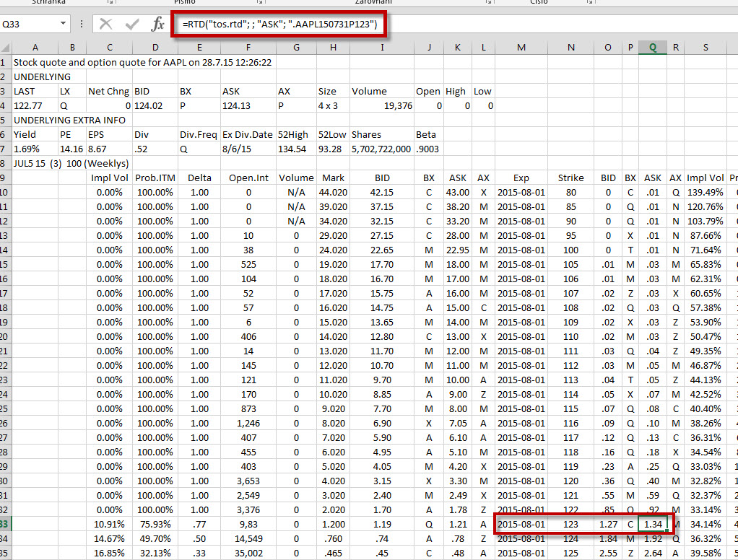Select the strike 123 cell in row 33

[x=570, y=524]
